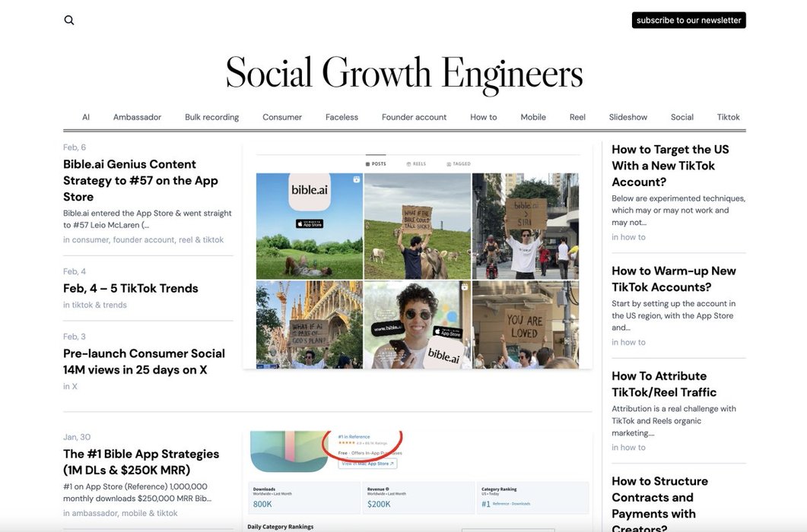Viewport: 807px width, 532px height.
Task: Select the AI category tab
Action: [x=86, y=117]
